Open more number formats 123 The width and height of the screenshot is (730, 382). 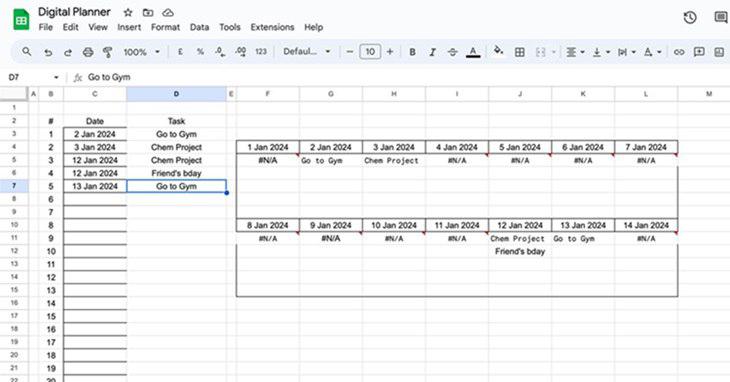tap(261, 52)
